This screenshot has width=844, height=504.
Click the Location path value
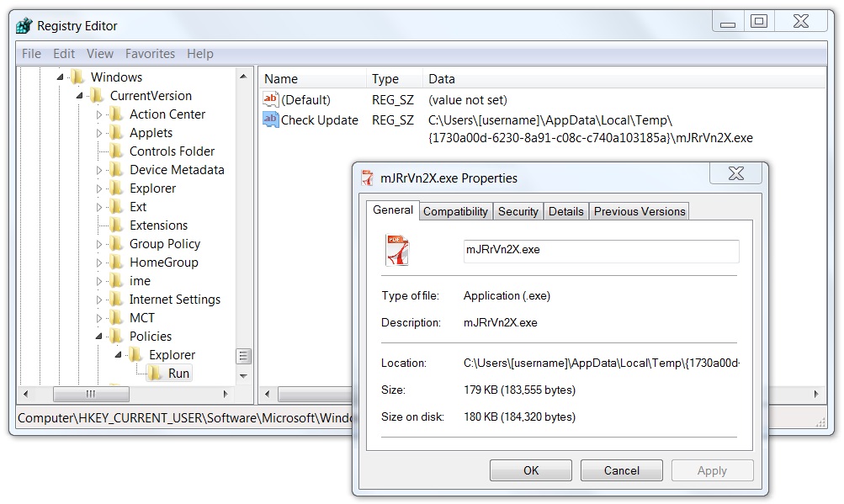602,363
